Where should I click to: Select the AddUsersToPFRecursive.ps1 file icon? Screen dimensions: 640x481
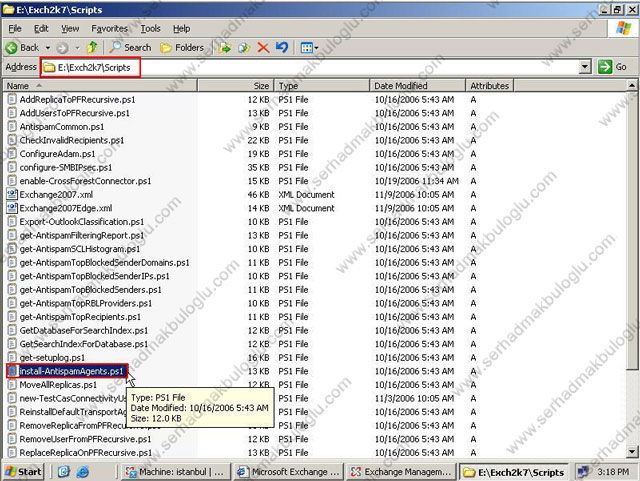click(x=12, y=113)
